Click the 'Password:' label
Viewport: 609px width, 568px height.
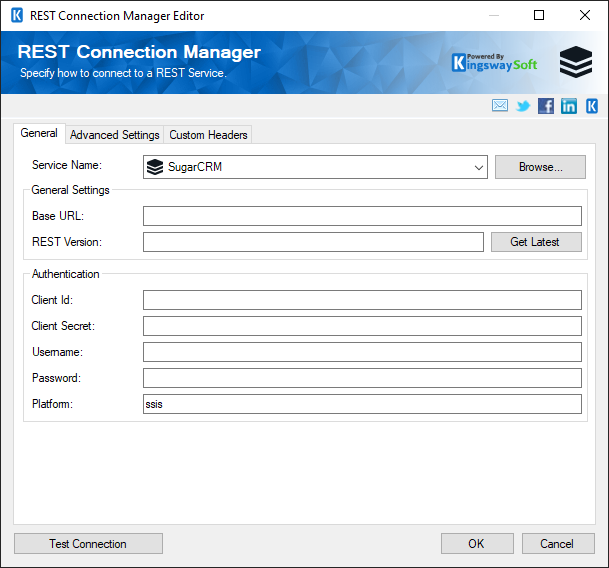pyautogui.click(x=56, y=378)
